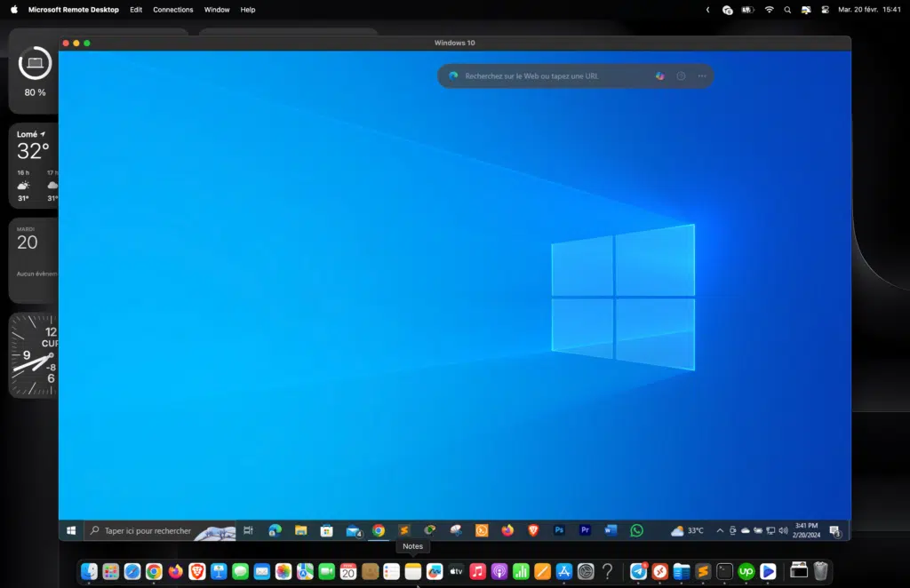The width and height of the screenshot is (910, 588).
Task: Open File Explorer from the Windows taskbar
Action: tap(300, 530)
